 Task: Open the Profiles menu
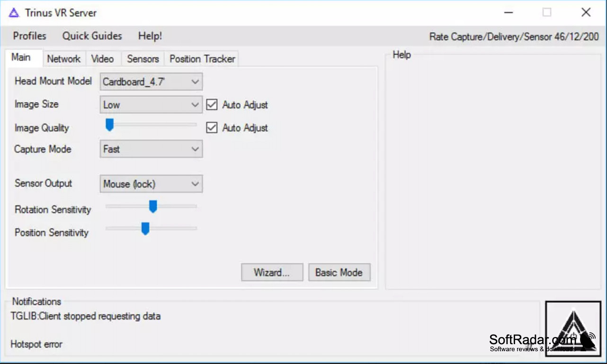(x=29, y=36)
